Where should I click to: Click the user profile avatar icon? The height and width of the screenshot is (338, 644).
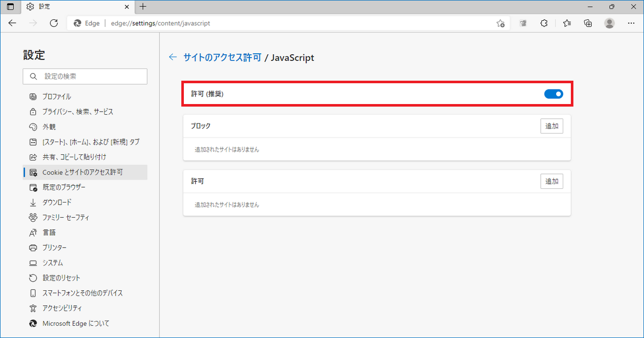tap(609, 23)
